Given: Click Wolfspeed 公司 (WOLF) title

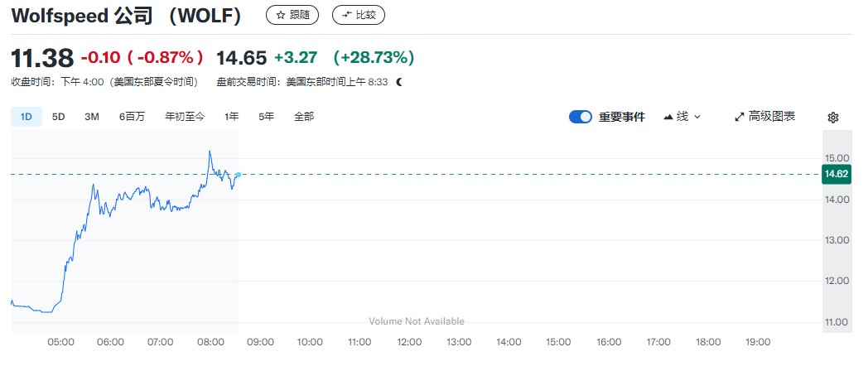Looking at the screenshot, I should point(127,16).
